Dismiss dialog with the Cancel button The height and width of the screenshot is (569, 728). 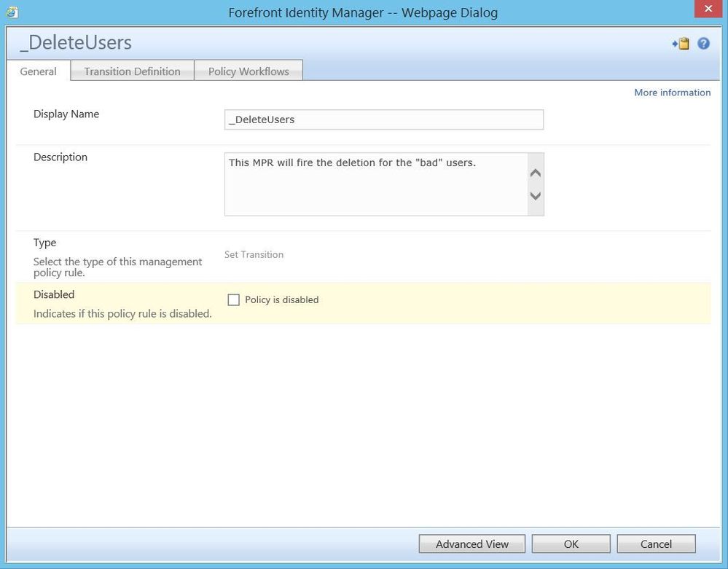tap(656, 544)
